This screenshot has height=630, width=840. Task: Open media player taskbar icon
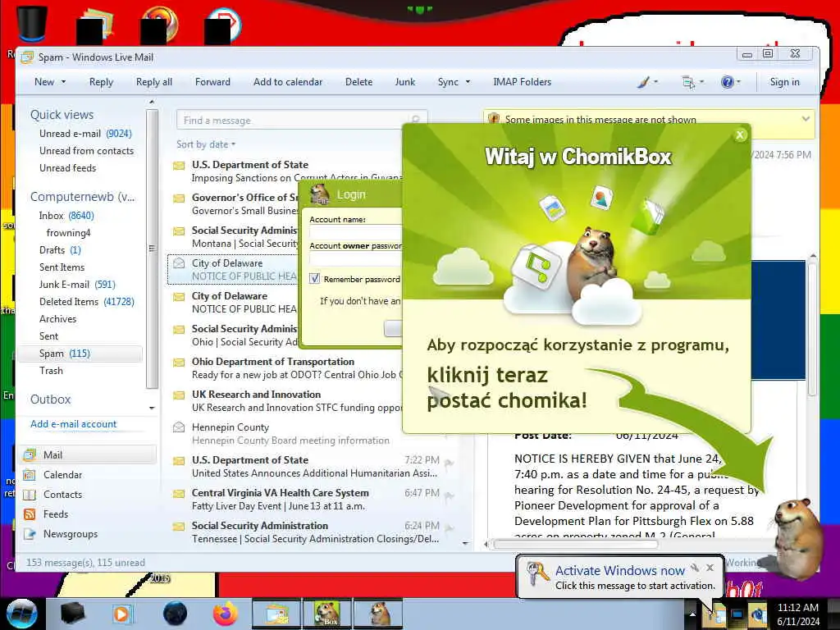tap(121, 614)
